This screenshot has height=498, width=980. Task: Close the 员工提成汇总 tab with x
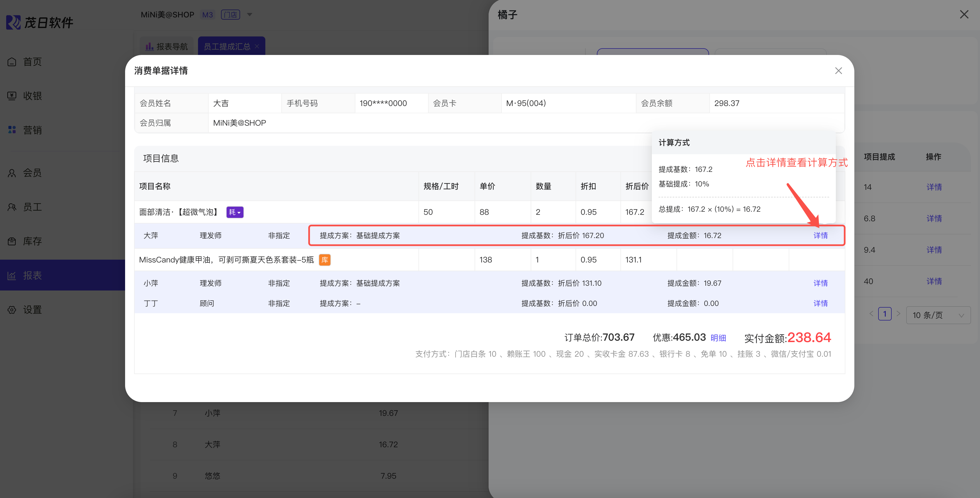coord(257,47)
